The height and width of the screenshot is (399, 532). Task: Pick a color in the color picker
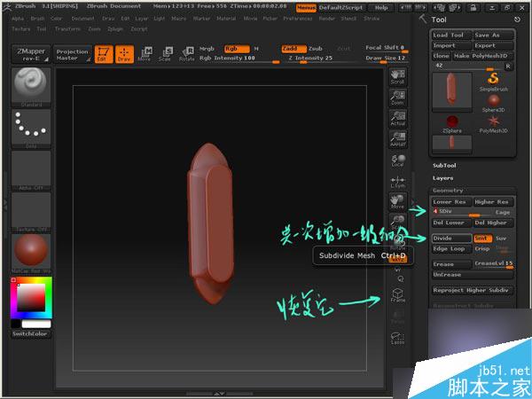(x=31, y=298)
